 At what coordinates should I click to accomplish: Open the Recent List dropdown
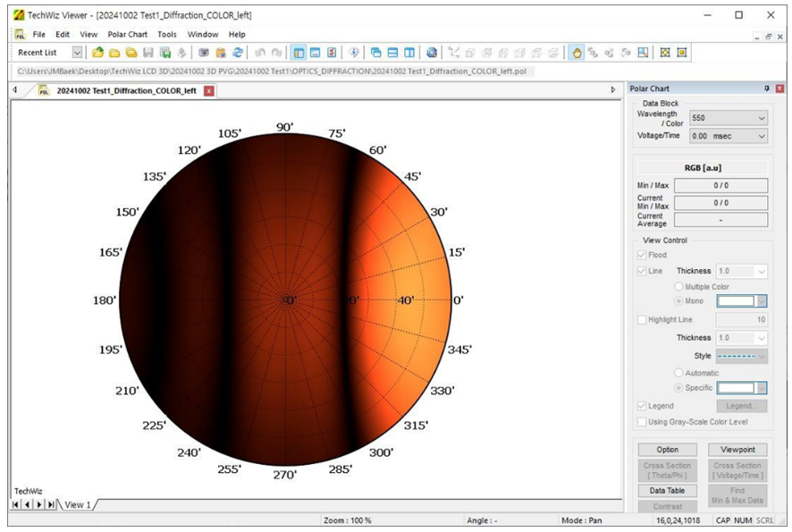[x=77, y=53]
